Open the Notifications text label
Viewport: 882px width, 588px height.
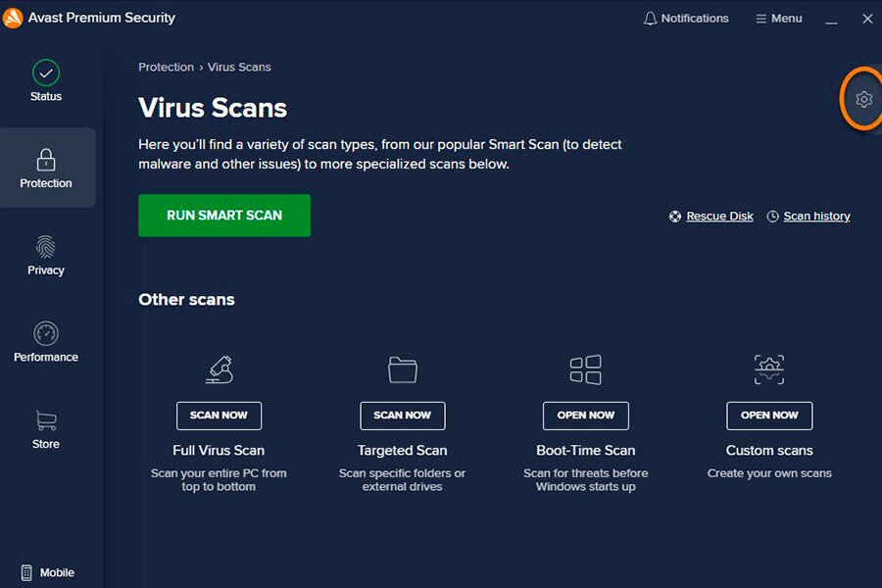pos(695,19)
